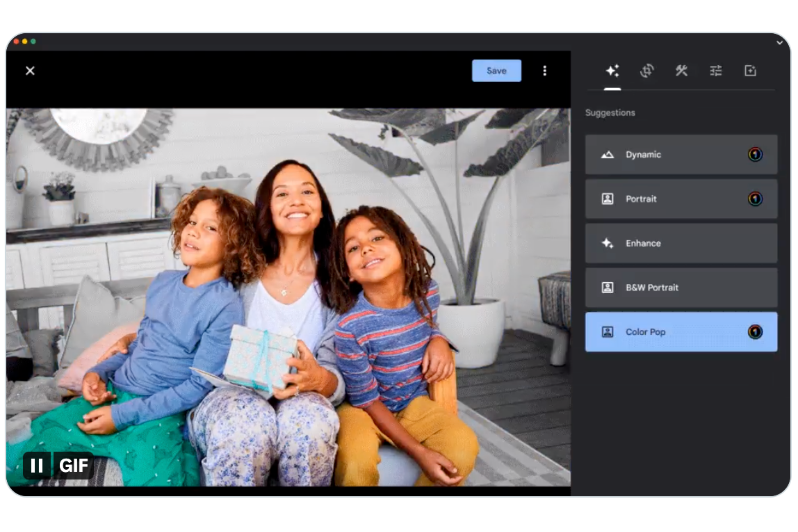Pause the GIF playback
The height and width of the screenshot is (532, 798).
point(37,465)
